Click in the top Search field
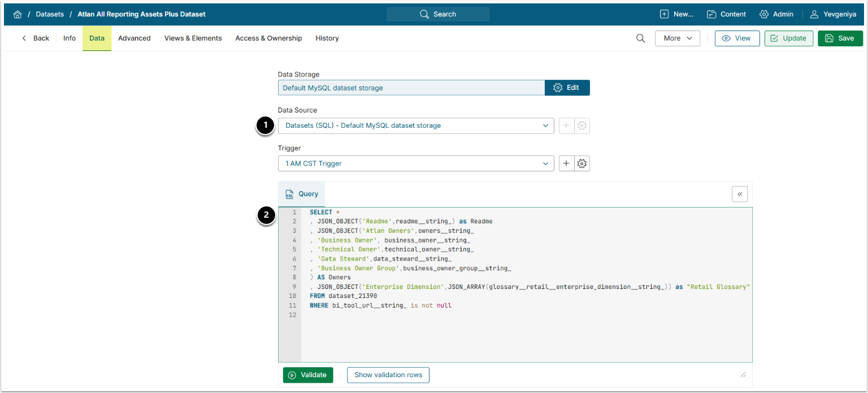The height and width of the screenshot is (393, 868). tap(438, 14)
